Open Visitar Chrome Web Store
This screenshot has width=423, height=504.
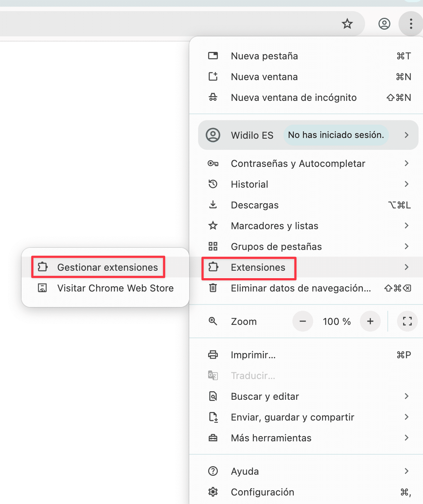pyautogui.click(x=115, y=288)
